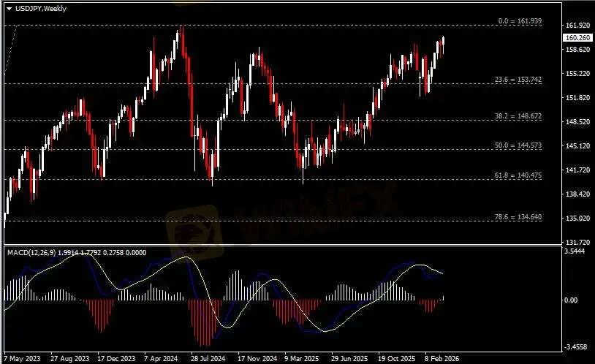
Task: Click the 29 Jun 2025 date label
Action: point(349,358)
